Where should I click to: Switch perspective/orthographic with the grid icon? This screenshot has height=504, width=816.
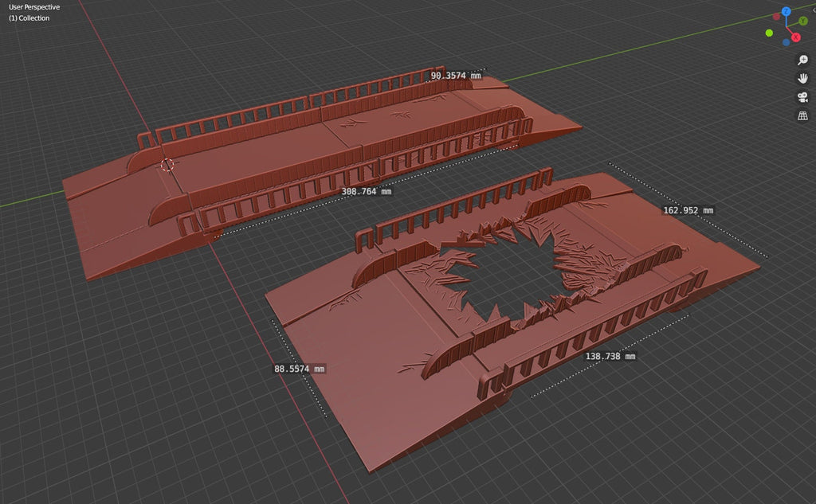[x=802, y=116]
